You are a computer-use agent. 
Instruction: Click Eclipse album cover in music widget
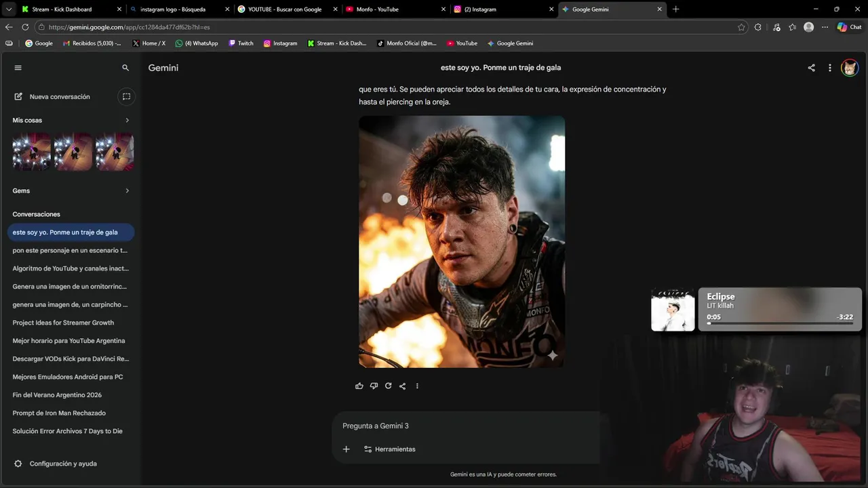click(673, 310)
